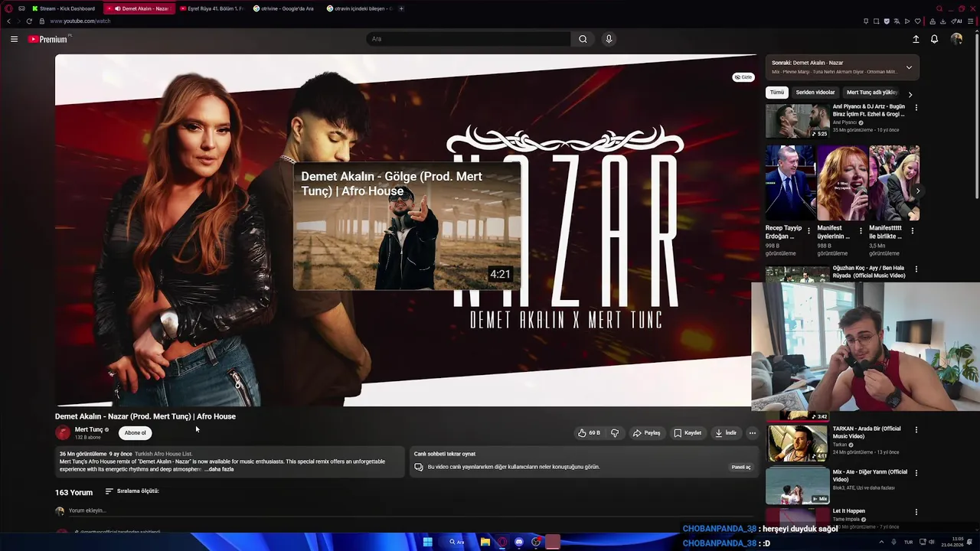The width and height of the screenshot is (980, 551).
Task: Open Discord from the taskbar
Action: point(519,542)
